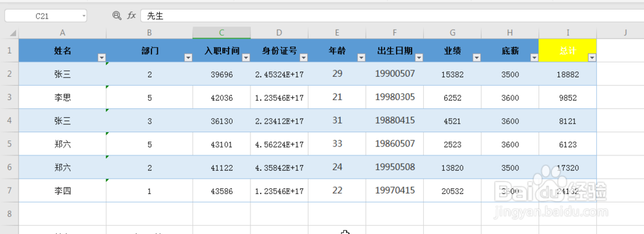Click birth date cell 19950508
The image size is (644, 234).
[x=395, y=168]
